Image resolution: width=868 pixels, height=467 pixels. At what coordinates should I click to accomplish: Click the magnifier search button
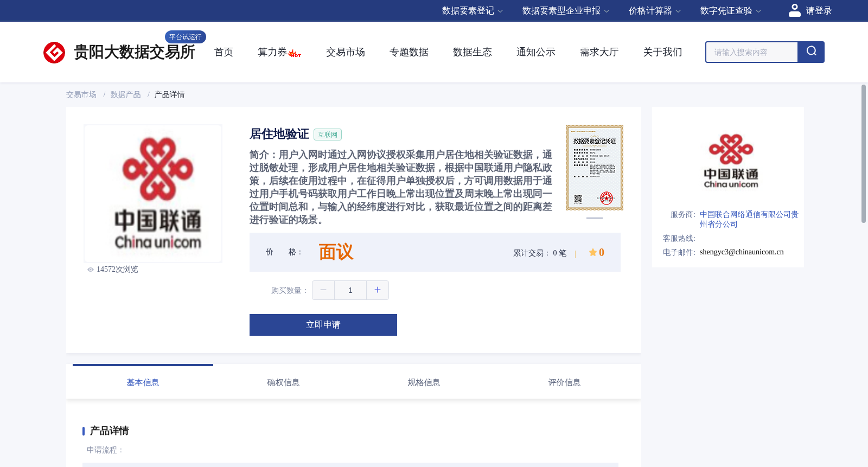click(x=811, y=52)
